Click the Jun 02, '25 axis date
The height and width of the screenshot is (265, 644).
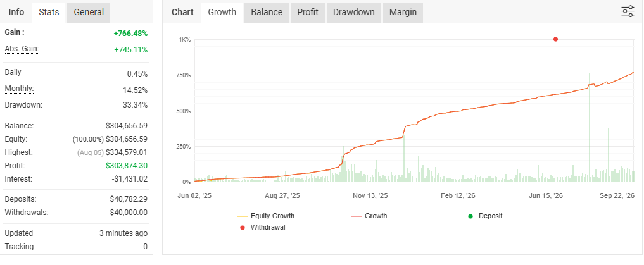click(194, 195)
